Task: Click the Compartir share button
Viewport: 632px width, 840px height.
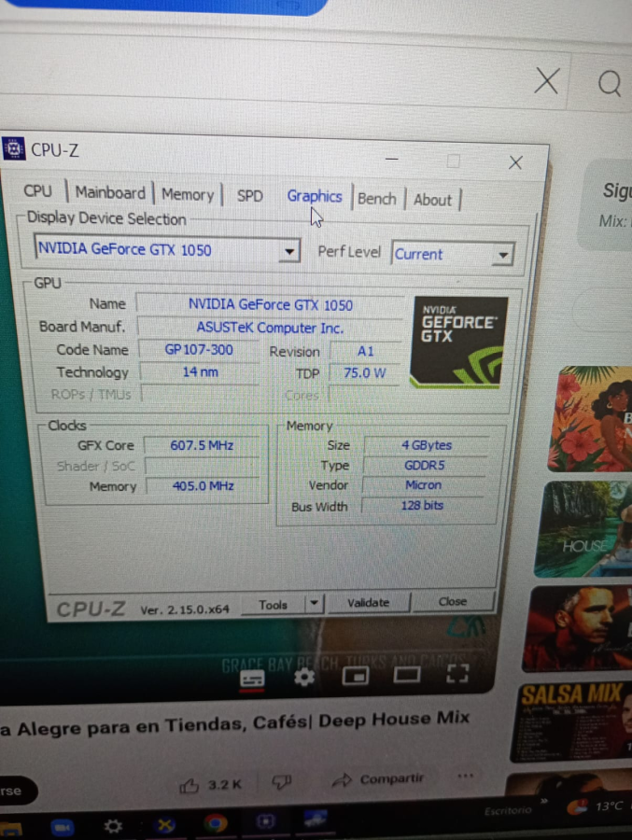Action: click(377, 779)
